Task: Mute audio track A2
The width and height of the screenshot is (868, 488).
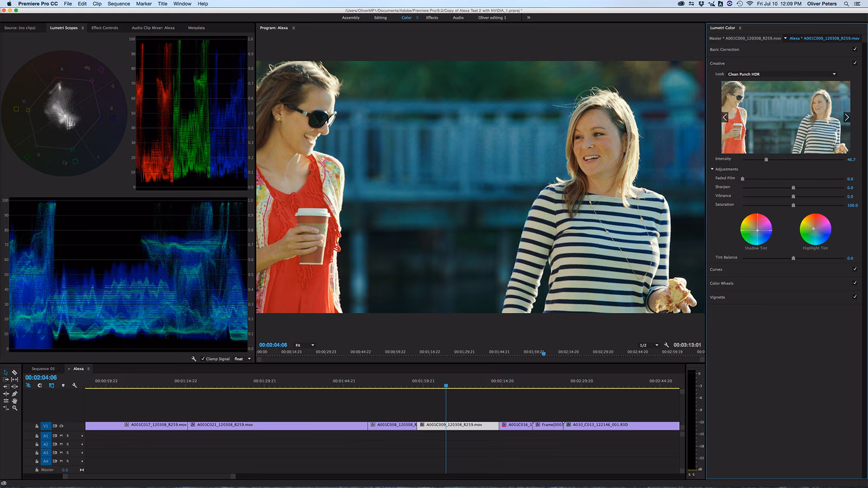Action: coord(61,444)
